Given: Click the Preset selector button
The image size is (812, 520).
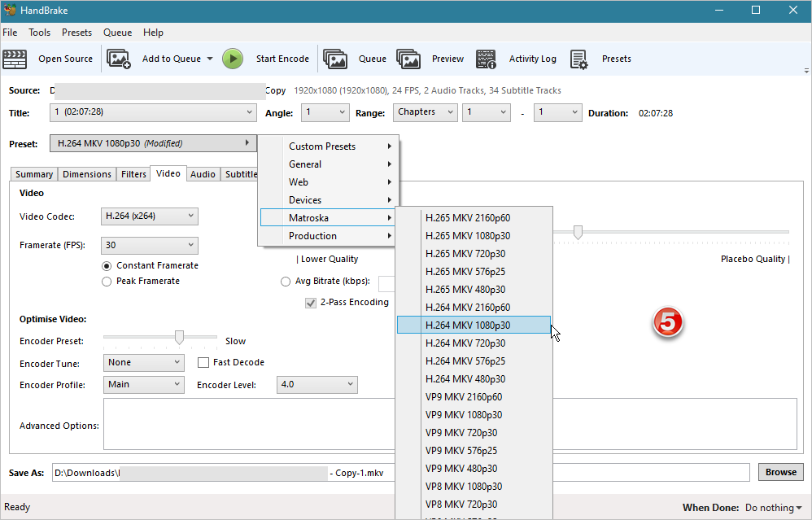Looking at the screenshot, I should [x=153, y=143].
